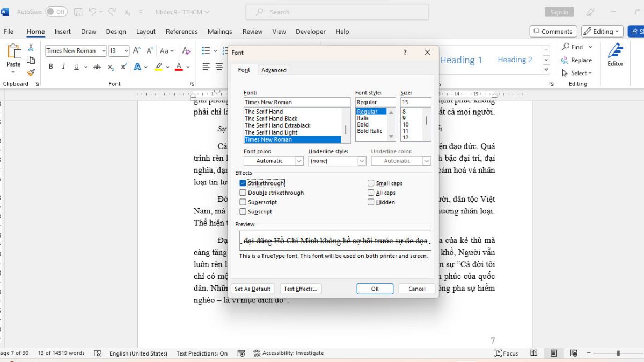
Task: Toggle AutoSave switch
Action: click(x=56, y=11)
